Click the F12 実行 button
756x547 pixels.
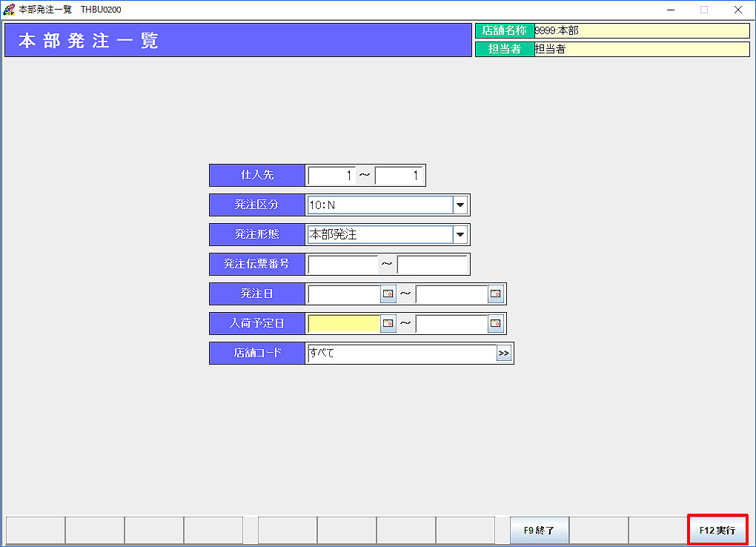coord(717,530)
